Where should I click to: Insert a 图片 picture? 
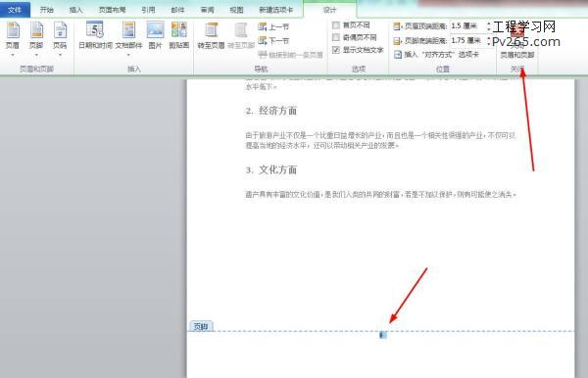155,35
